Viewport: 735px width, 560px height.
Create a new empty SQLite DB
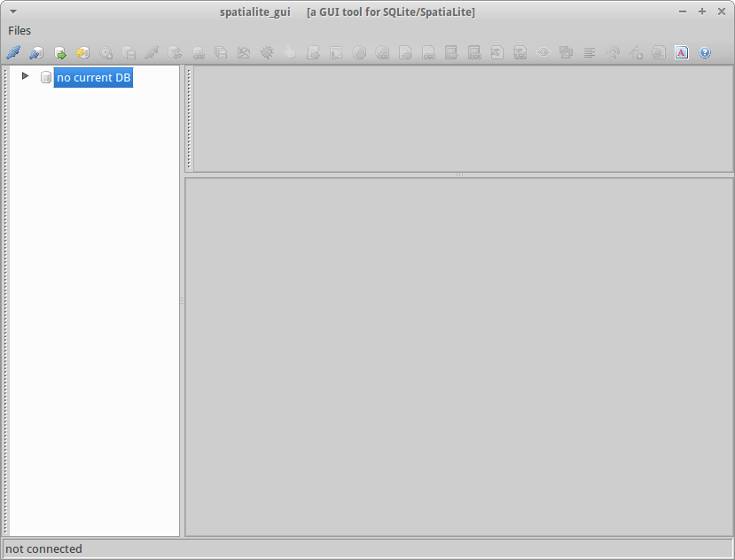36,52
